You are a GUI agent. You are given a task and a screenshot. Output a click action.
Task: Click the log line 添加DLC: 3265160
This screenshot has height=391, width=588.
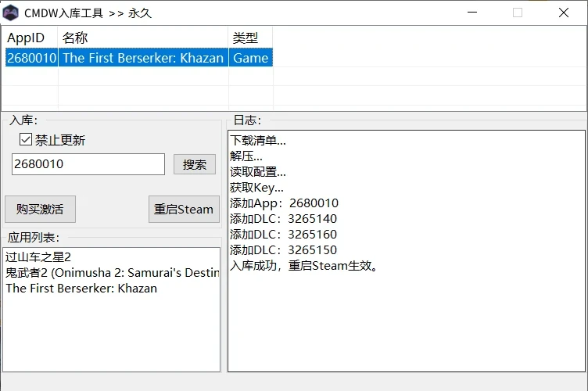tap(284, 235)
